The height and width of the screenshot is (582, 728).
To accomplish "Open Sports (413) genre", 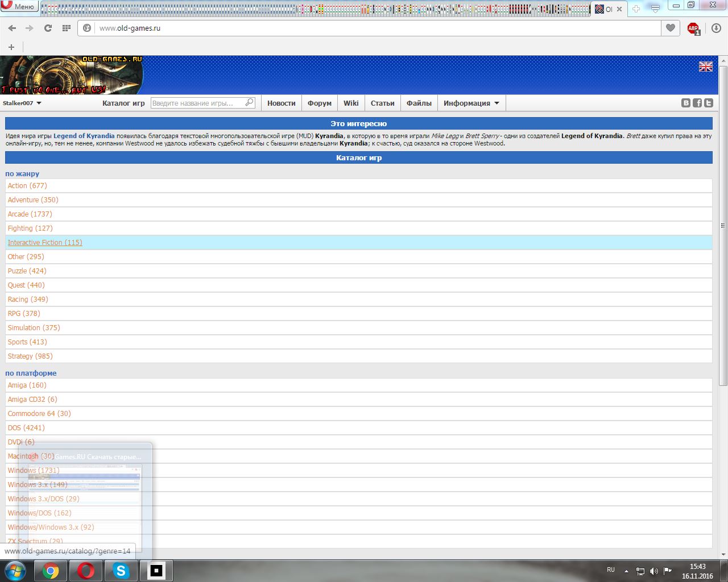I will point(27,342).
